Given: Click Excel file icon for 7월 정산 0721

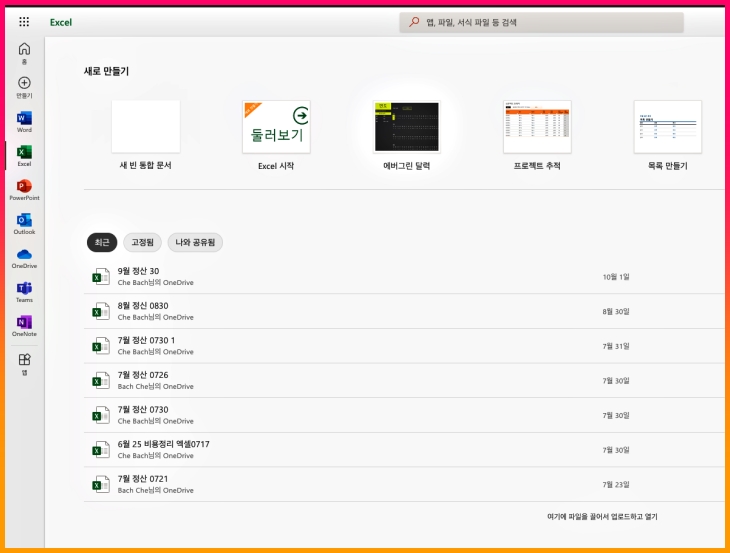Looking at the screenshot, I should coord(101,484).
